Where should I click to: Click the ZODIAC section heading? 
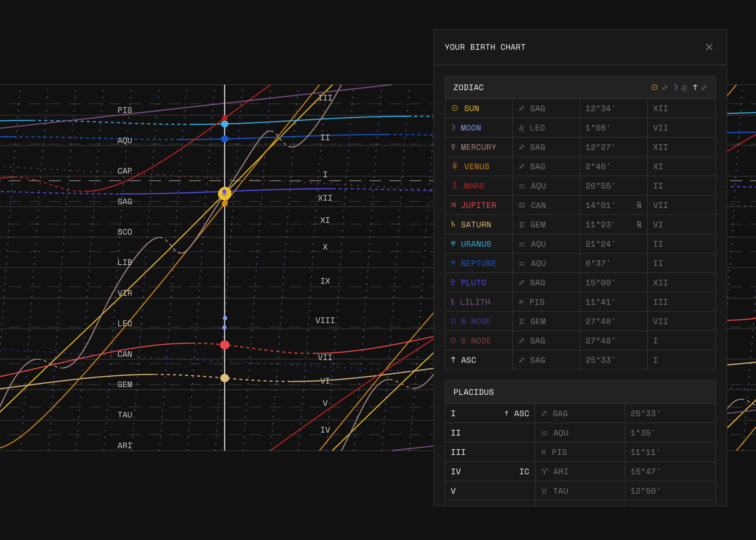(468, 87)
